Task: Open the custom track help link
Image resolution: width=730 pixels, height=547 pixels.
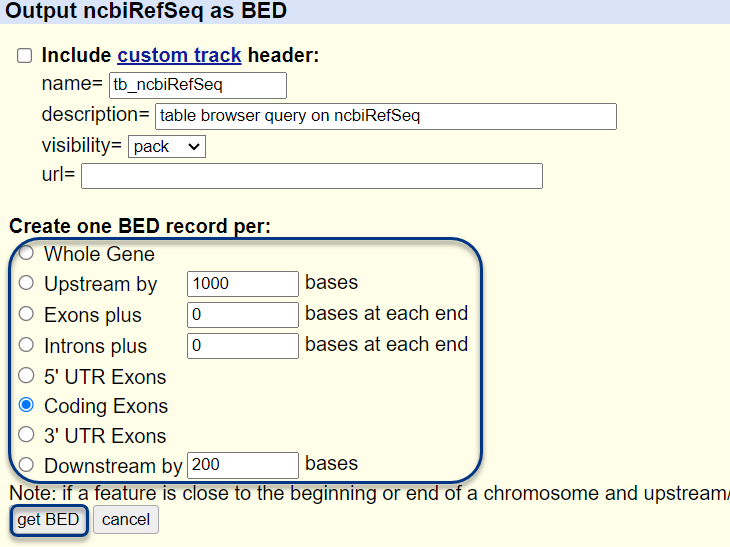Action: (x=179, y=56)
